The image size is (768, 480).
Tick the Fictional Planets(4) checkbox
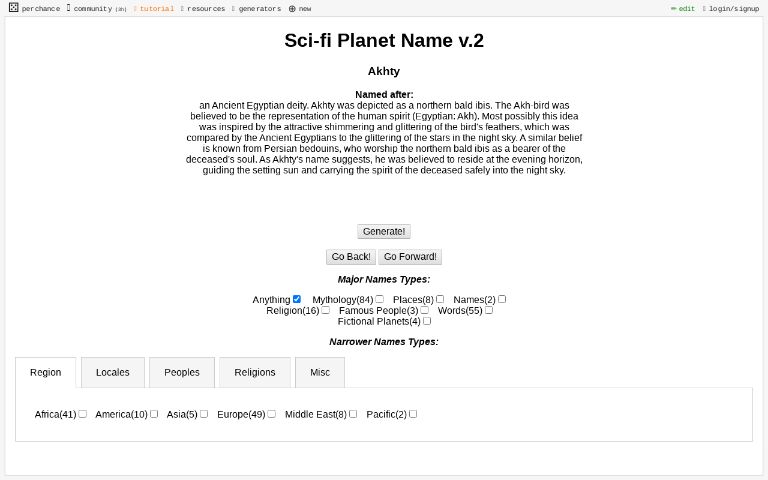(427, 321)
